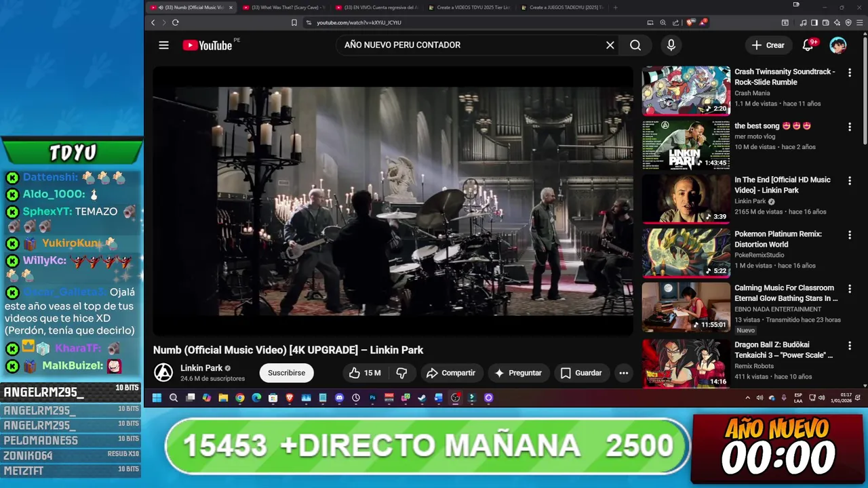Like the video with the 15 M thumbs-up
The image size is (868, 488).
click(366, 373)
